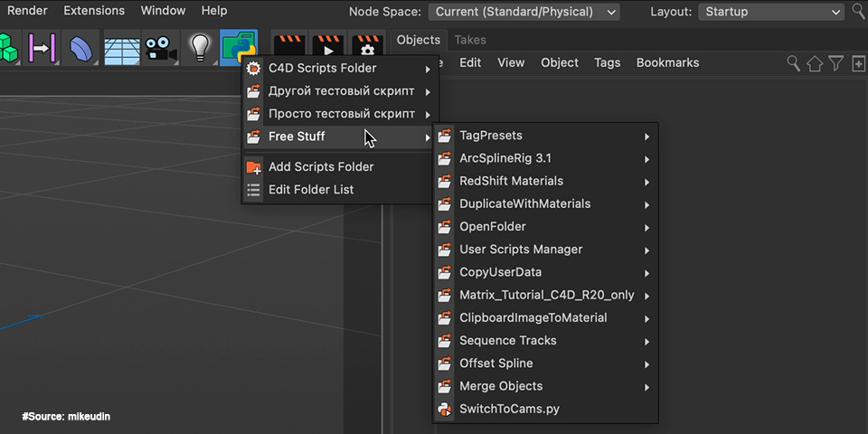Click the TagPresets folder icon
Image resolution: width=868 pixels, height=434 pixels.
[445, 136]
